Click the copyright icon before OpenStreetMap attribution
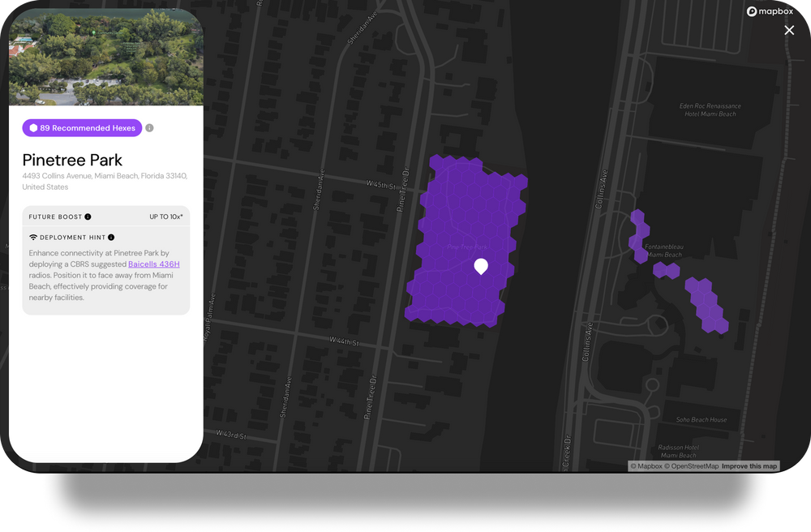 665,466
